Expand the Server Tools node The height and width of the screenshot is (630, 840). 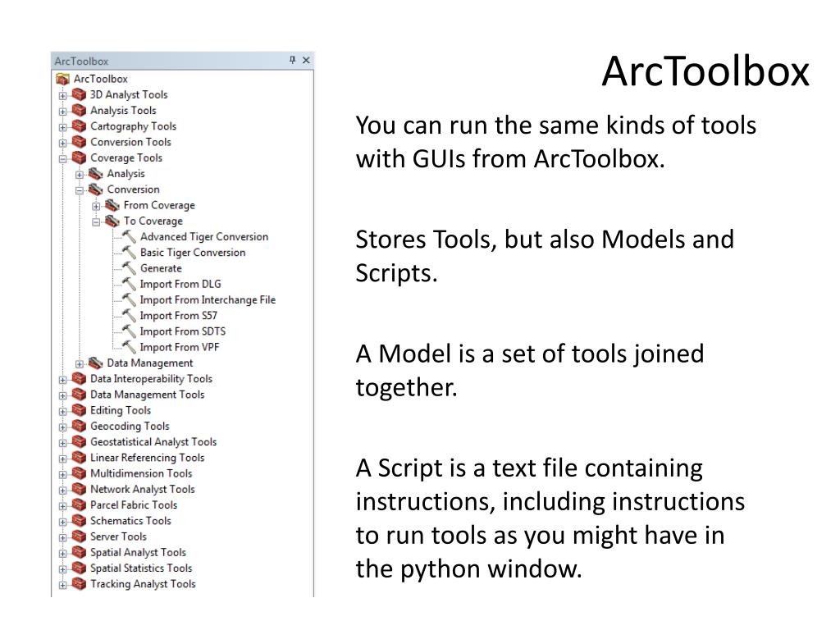[x=62, y=538]
